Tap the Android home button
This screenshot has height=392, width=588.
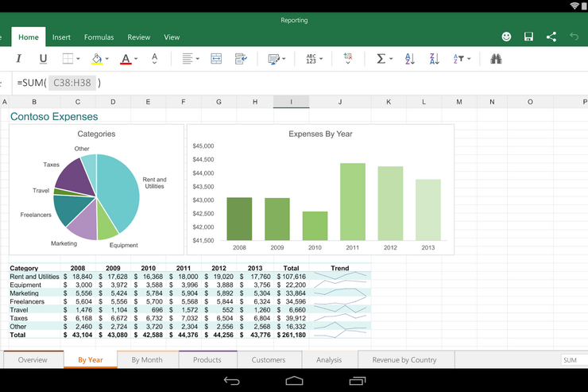point(294,381)
